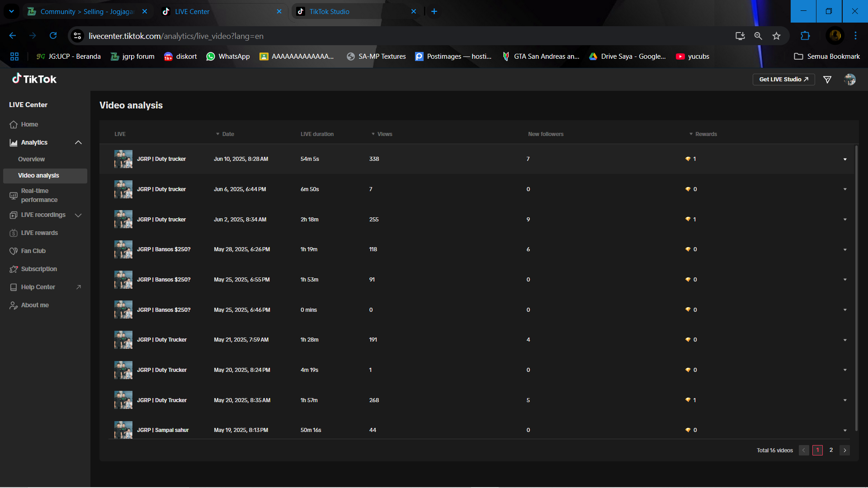This screenshot has width=868, height=488.
Task: Open the Overview analytics menu item
Action: 31,159
